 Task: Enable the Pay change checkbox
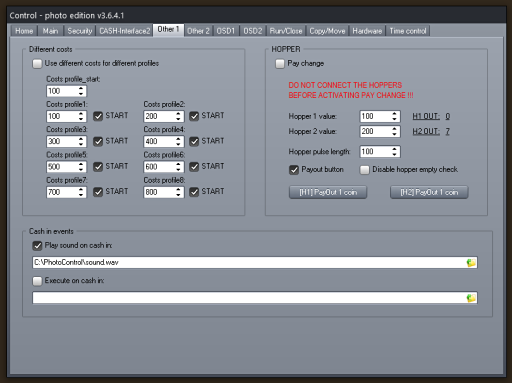click(x=280, y=63)
